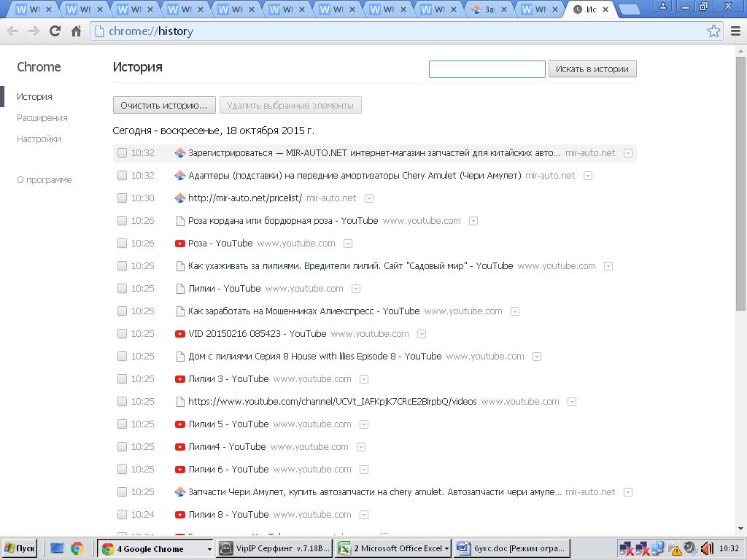Click the 'Искать в истории' search button
This screenshot has width=747, height=560.
point(592,69)
